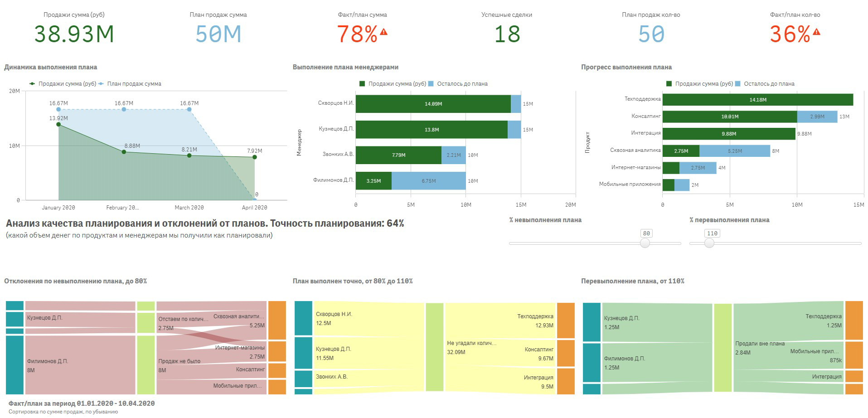Select the 8.88M February data point
The image size is (868, 418).
(124, 152)
